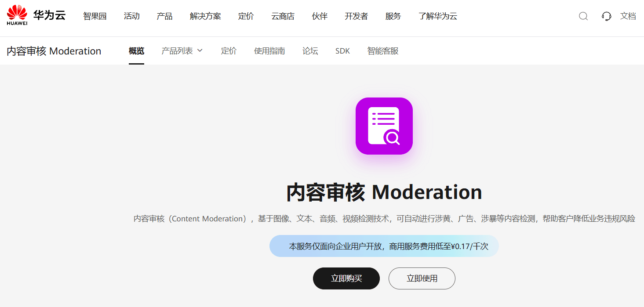The height and width of the screenshot is (307, 644).
Task: Switch to the 定价 product tab
Action: click(229, 51)
